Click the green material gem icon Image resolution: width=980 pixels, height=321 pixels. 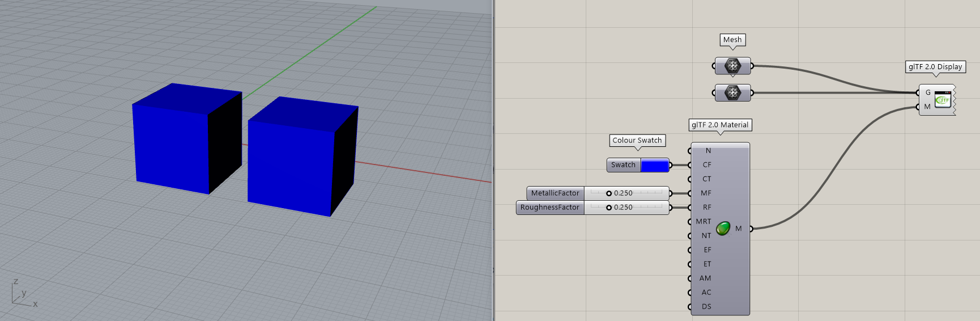click(x=723, y=229)
